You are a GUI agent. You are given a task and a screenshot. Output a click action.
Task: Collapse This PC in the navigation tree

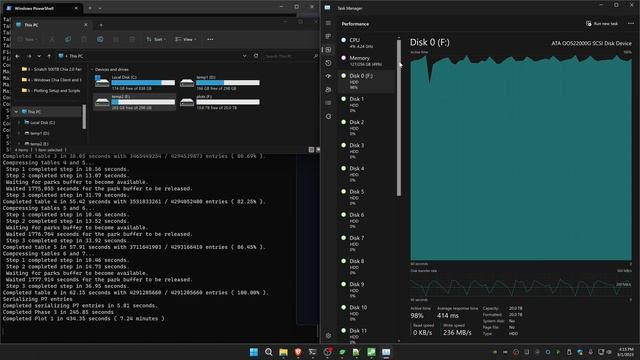(x=16, y=111)
